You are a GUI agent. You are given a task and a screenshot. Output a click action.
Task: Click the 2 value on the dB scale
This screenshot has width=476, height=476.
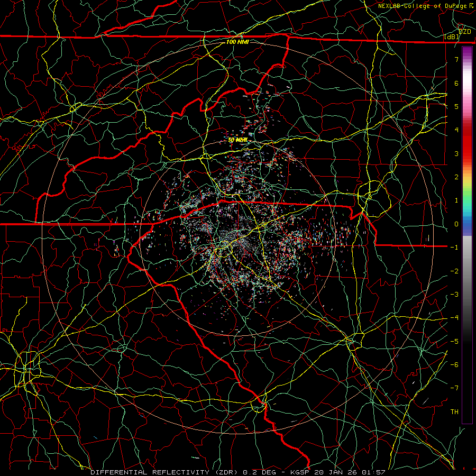tap(456, 177)
